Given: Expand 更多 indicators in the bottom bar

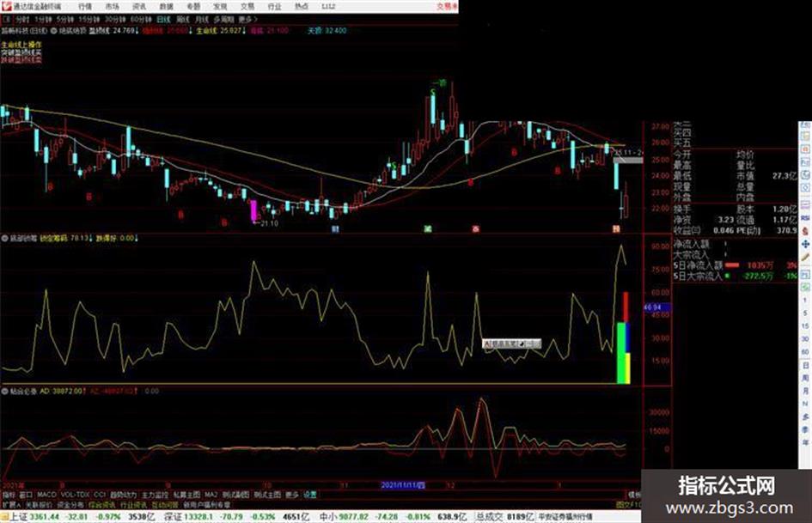Looking at the screenshot, I should [x=292, y=495].
